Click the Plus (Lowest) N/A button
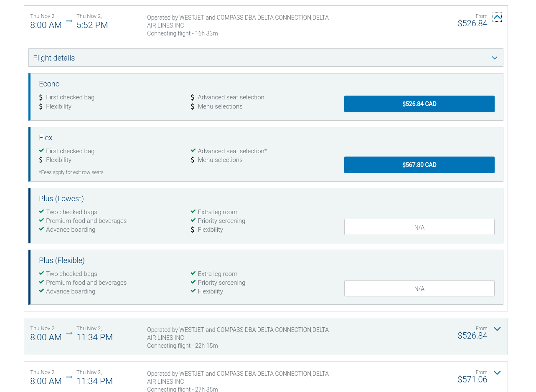This screenshot has height=392, width=536. [419, 227]
